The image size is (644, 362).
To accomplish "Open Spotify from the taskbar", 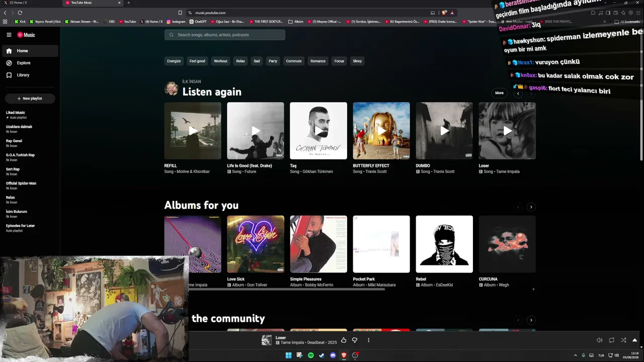I will pyautogui.click(x=310, y=355).
